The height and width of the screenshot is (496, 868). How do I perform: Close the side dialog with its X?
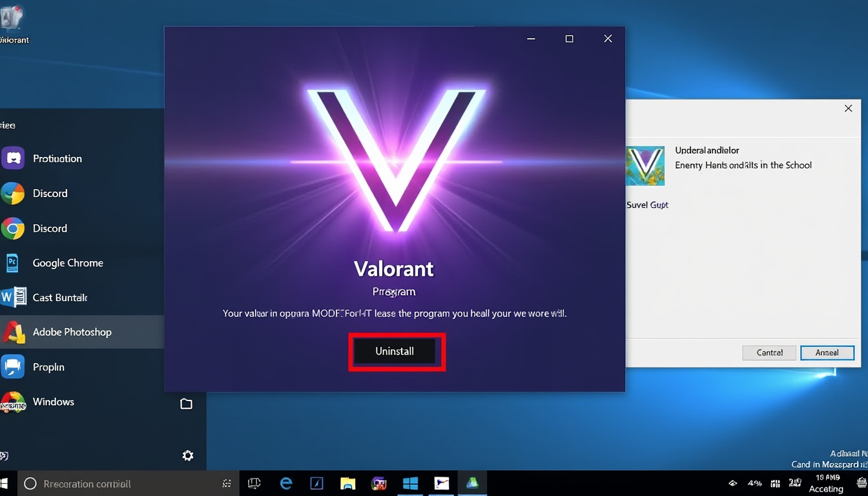[x=848, y=108]
